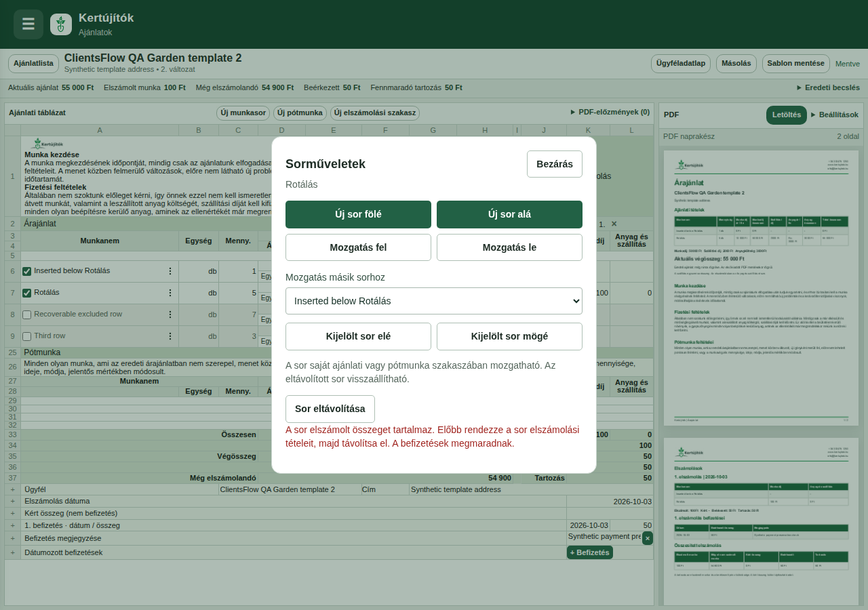Expand PDF-előzmények (0) history

tap(610, 112)
